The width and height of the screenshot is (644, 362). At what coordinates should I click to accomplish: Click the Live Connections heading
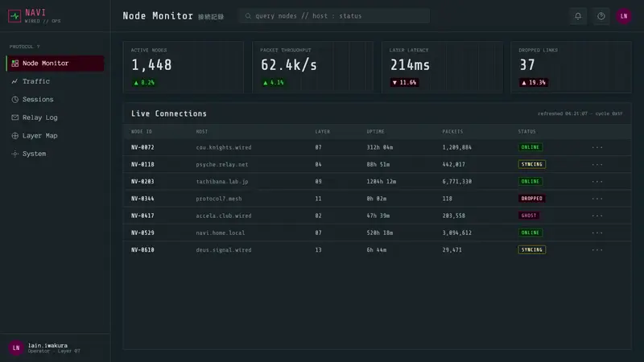point(169,113)
